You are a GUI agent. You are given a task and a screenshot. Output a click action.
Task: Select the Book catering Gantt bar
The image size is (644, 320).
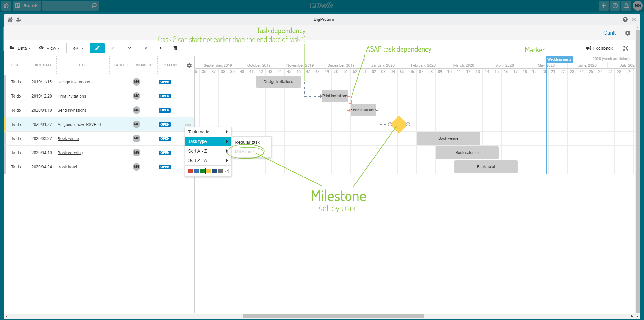click(467, 153)
